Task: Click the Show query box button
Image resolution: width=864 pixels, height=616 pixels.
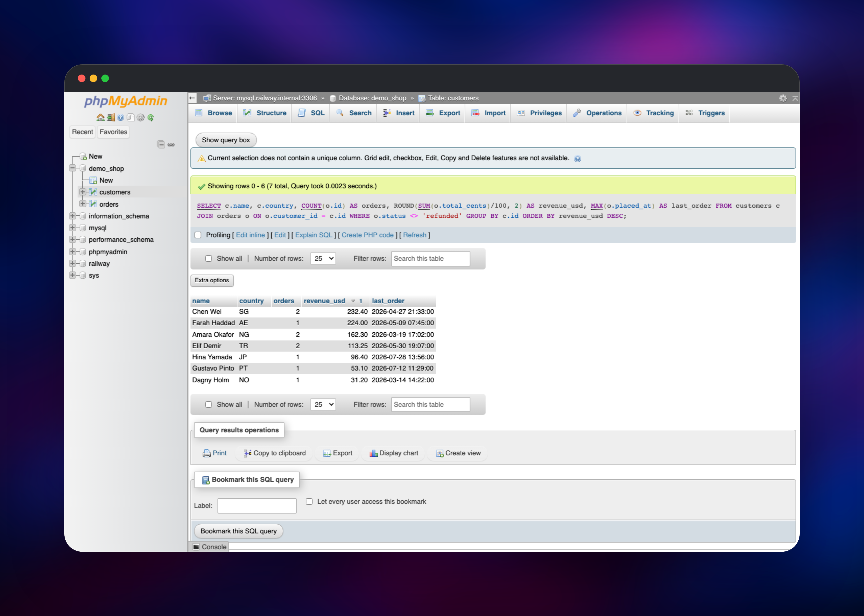Action: pos(226,140)
